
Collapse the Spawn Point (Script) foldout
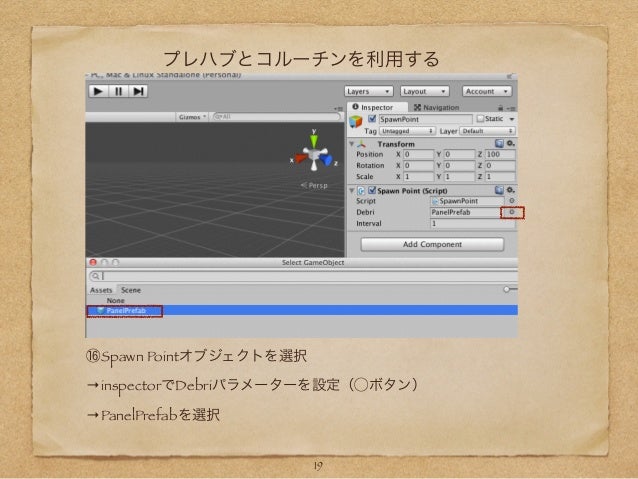(x=352, y=190)
